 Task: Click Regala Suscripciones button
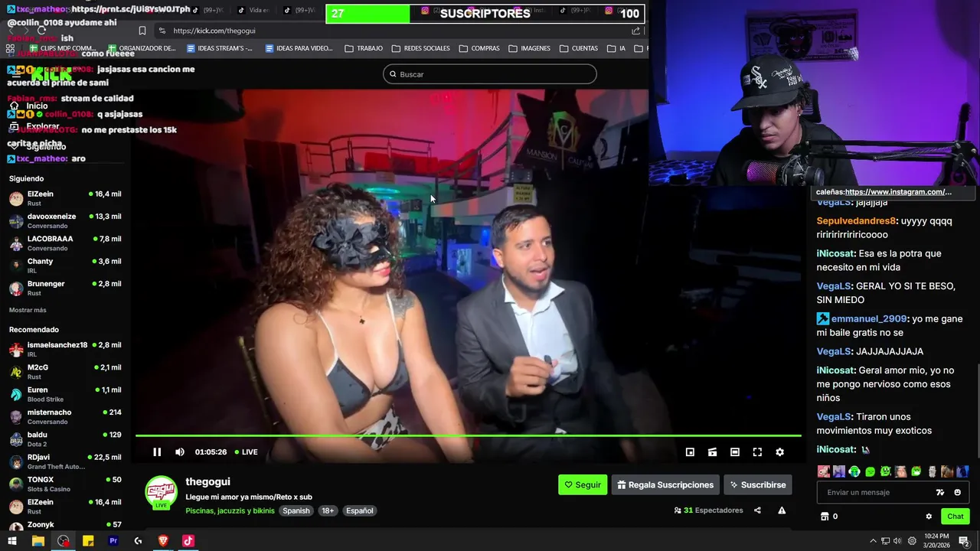[665, 485]
